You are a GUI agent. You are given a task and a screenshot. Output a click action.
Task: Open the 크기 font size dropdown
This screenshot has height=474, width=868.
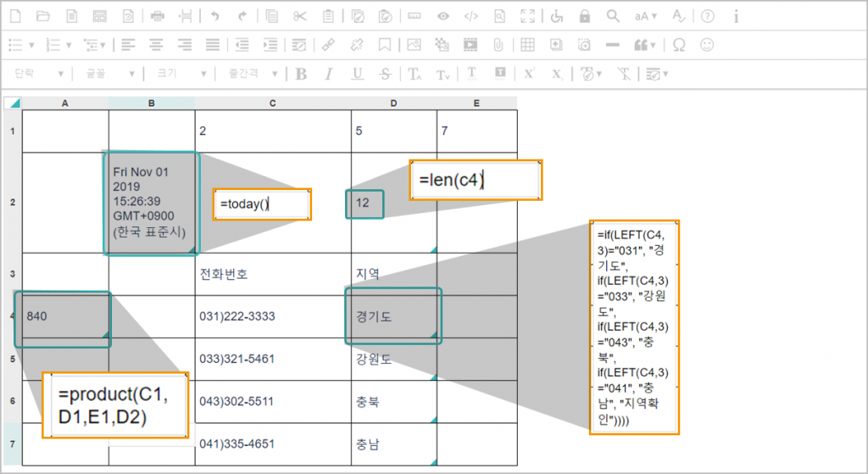click(181, 74)
